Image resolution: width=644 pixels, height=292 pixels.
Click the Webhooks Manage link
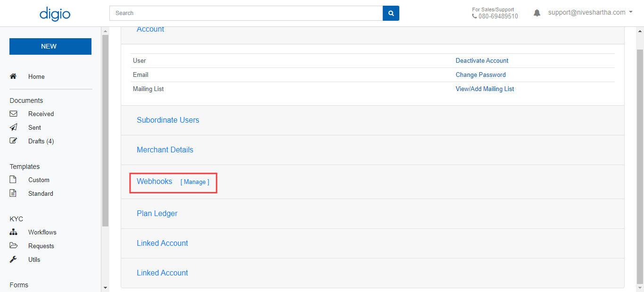(x=195, y=182)
